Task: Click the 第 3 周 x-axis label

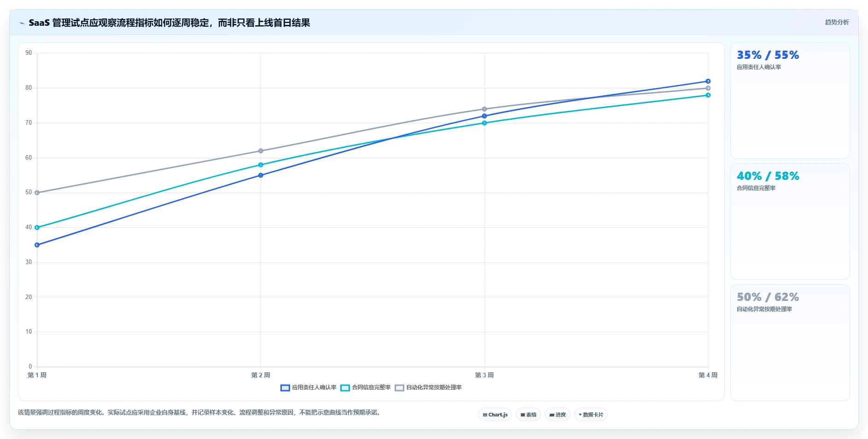Action: click(x=484, y=375)
